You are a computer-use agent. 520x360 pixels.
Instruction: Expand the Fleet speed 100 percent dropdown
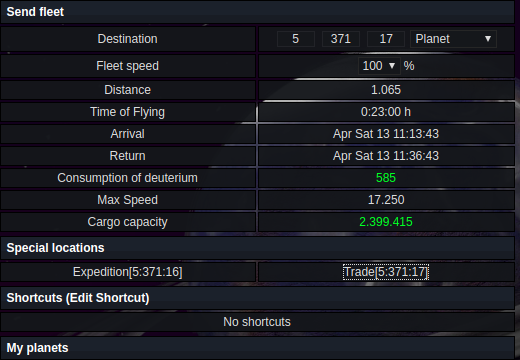click(379, 66)
